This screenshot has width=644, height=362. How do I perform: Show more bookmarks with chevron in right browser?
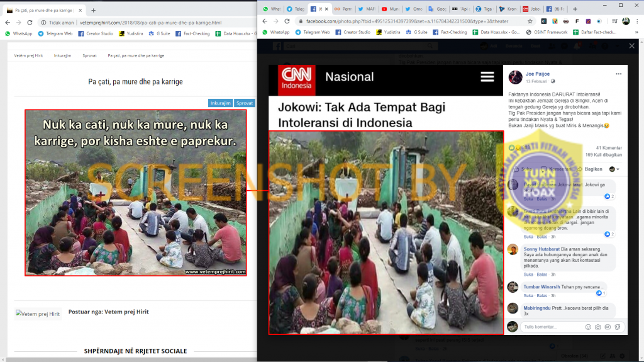pyautogui.click(x=636, y=32)
